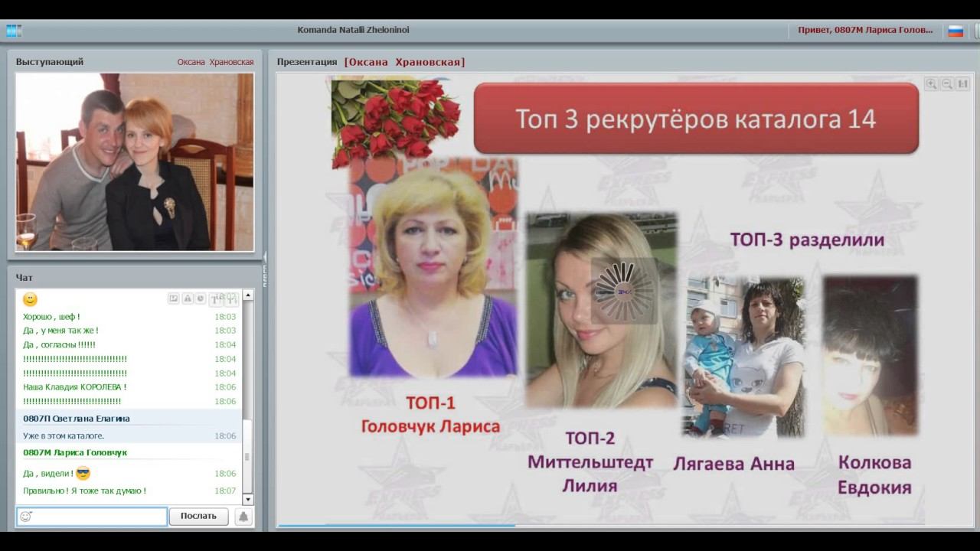Click the warning triangle chat toolbar icon

click(x=187, y=298)
